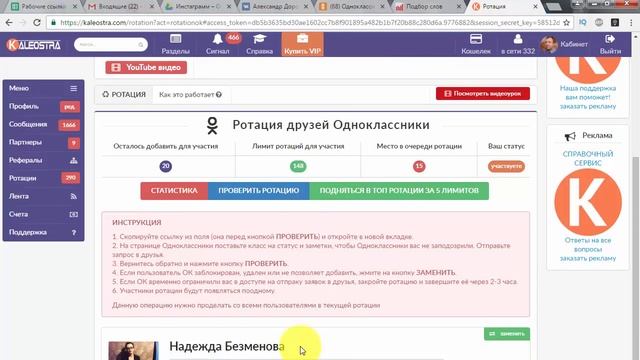Switch to the Подбор слов tab
640x360 pixels.
pyautogui.click(x=428, y=7)
